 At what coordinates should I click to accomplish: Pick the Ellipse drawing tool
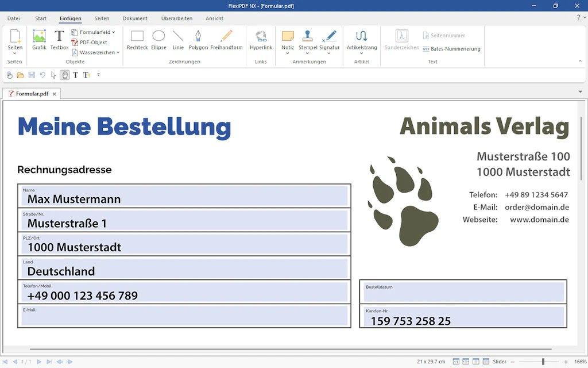coord(158,39)
